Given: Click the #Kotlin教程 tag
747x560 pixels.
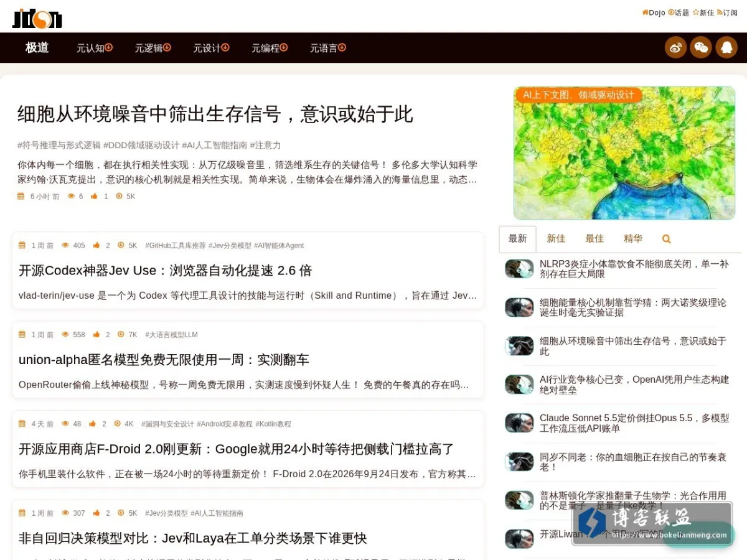Looking at the screenshot, I should click(273, 424).
